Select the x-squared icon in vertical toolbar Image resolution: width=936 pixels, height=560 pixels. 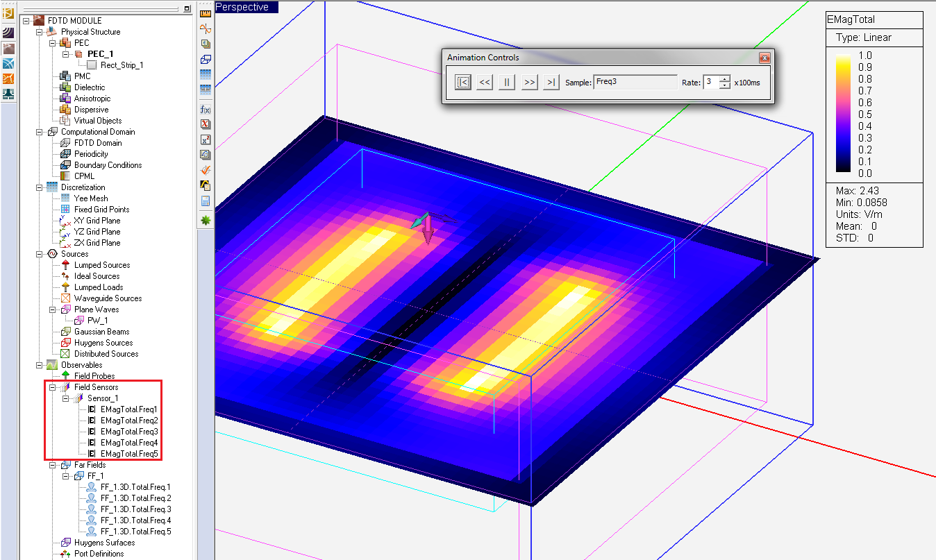point(206,139)
